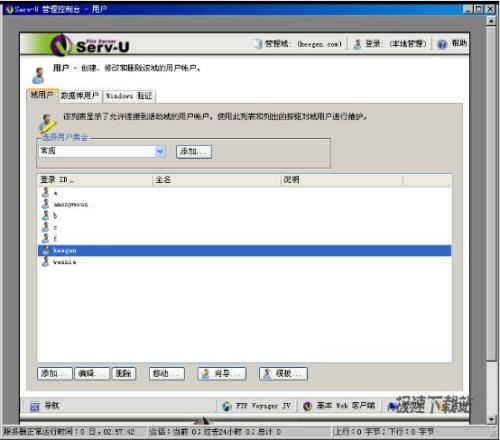Viewport: 500px width, 440px height.
Task: Click the Serv-U logo in header
Action: pos(90,45)
